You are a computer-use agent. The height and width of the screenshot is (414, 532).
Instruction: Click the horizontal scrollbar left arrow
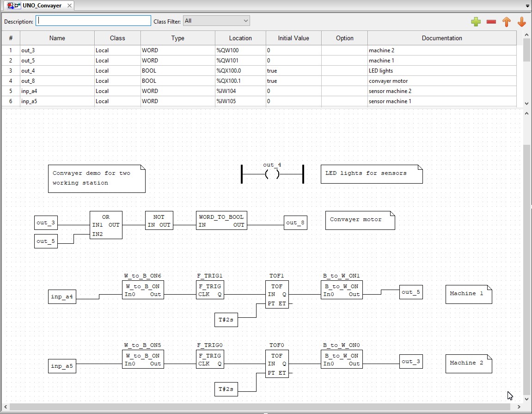pos(6,407)
